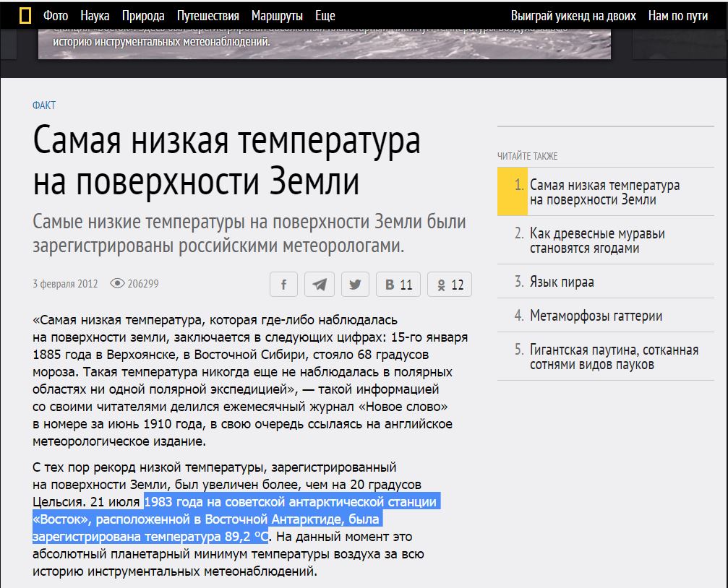Viewport: 728px width, 588px height.
Task: Expand the Еще menu
Action: (x=325, y=16)
